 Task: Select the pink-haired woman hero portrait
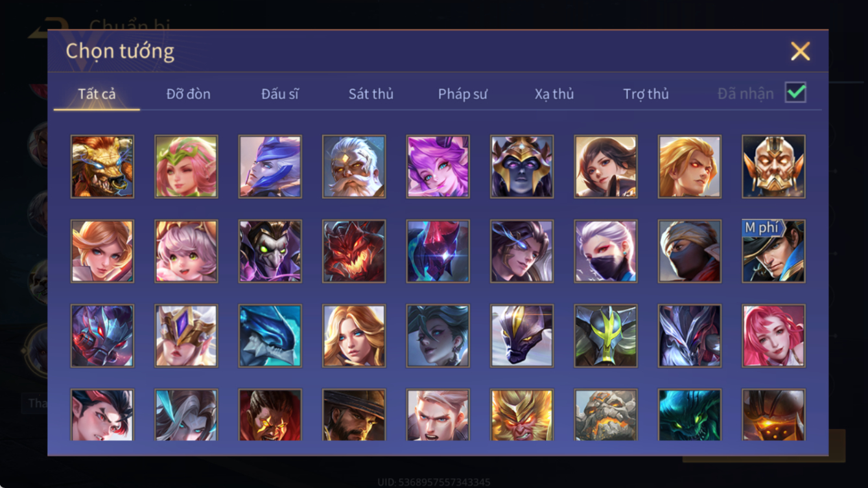[x=774, y=336]
